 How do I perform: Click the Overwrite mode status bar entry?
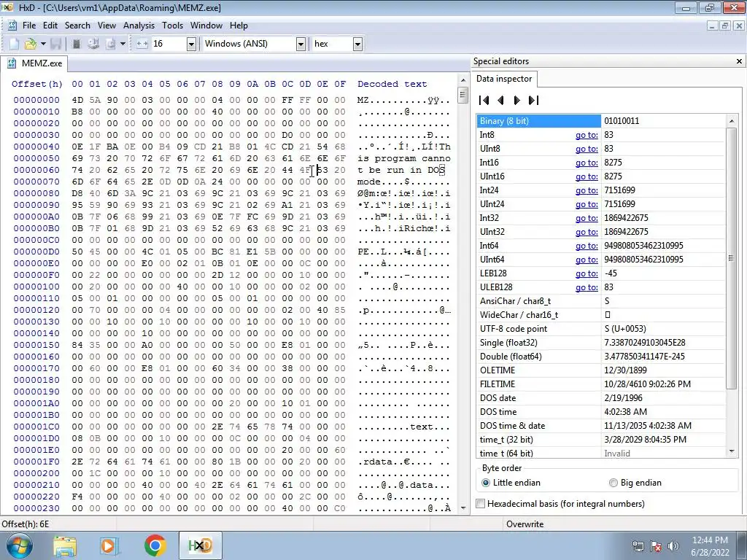tap(525, 524)
